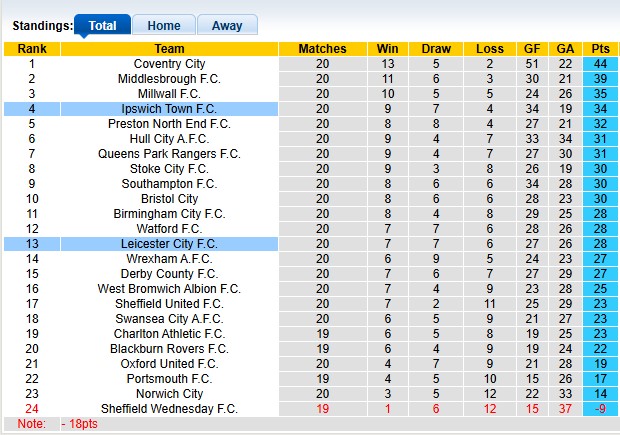Select Leicester City F.C. in the table
This screenshot has width=620, height=435.
[169, 244]
